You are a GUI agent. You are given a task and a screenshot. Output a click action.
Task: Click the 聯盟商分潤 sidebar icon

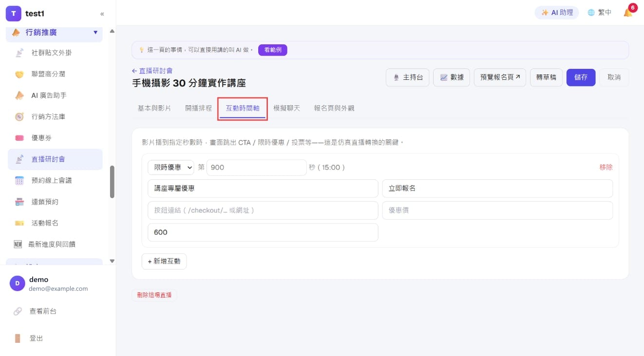19,74
